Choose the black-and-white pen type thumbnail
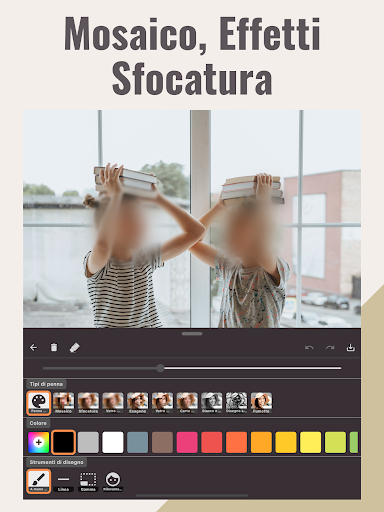The height and width of the screenshot is (512, 384). [212, 403]
